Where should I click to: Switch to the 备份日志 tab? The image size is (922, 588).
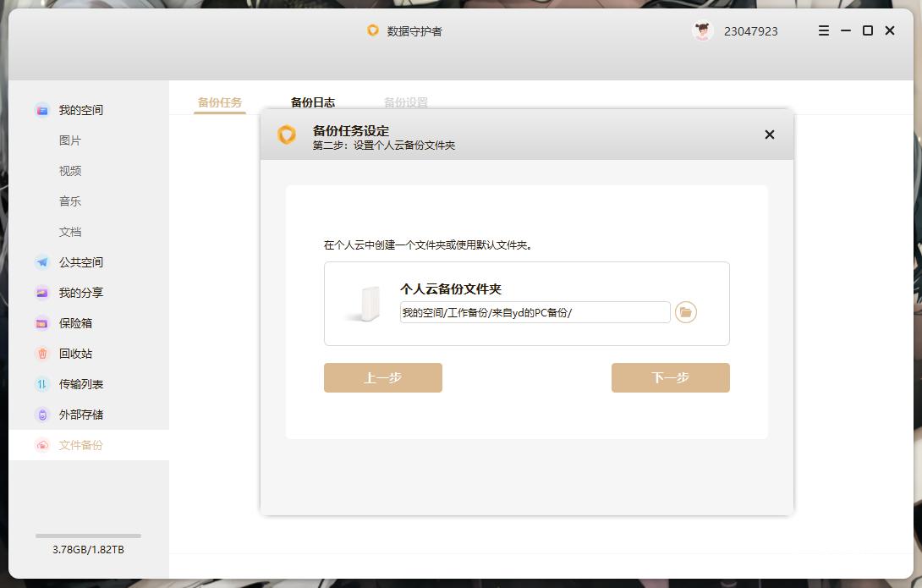pos(312,102)
